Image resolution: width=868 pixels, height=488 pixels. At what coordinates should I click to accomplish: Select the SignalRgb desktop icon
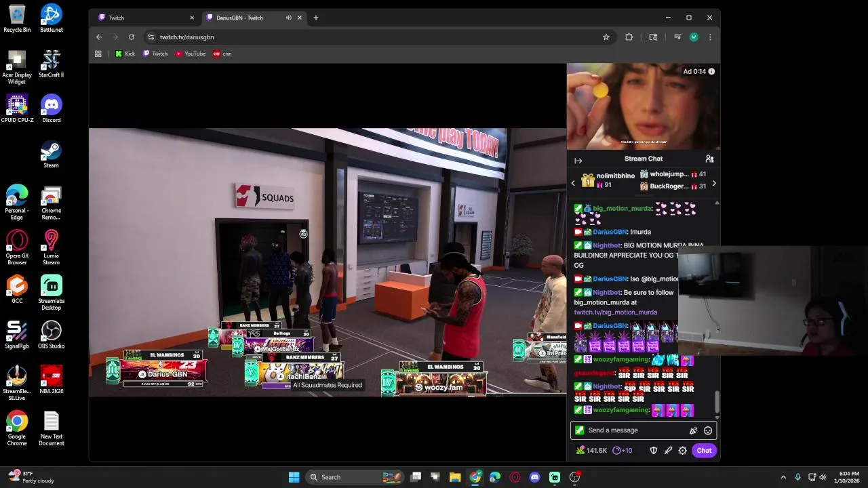pos(17,335)
